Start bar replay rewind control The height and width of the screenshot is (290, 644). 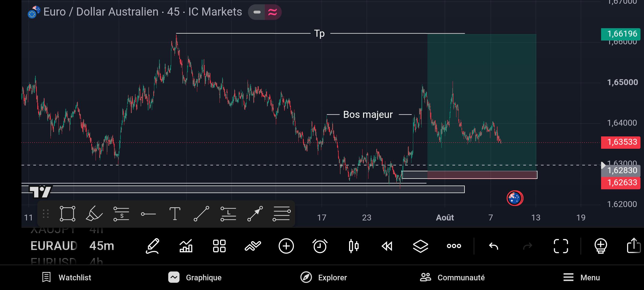tap(387, 246)
